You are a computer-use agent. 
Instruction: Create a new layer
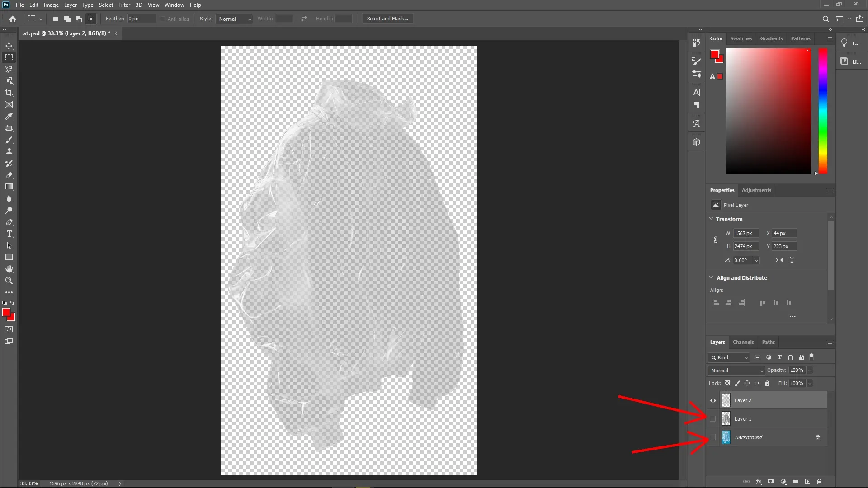[x=807, y=482]
